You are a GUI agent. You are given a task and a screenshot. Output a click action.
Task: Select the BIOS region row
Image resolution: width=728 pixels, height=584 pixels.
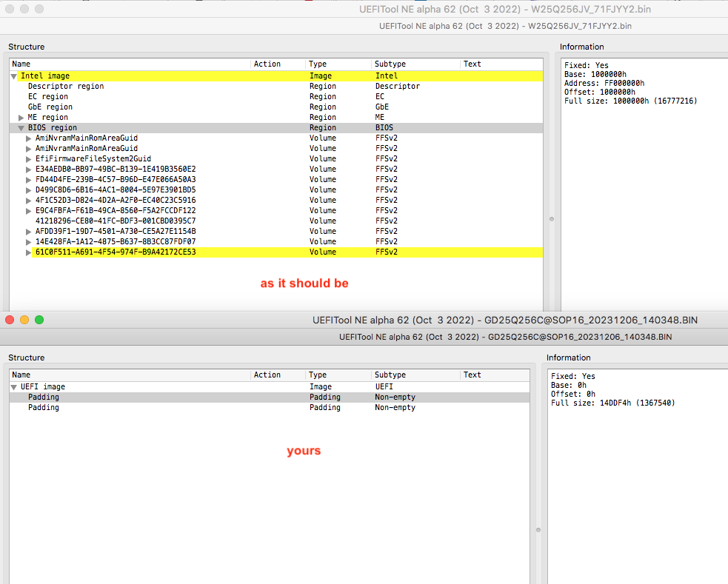tap(276, 127)
